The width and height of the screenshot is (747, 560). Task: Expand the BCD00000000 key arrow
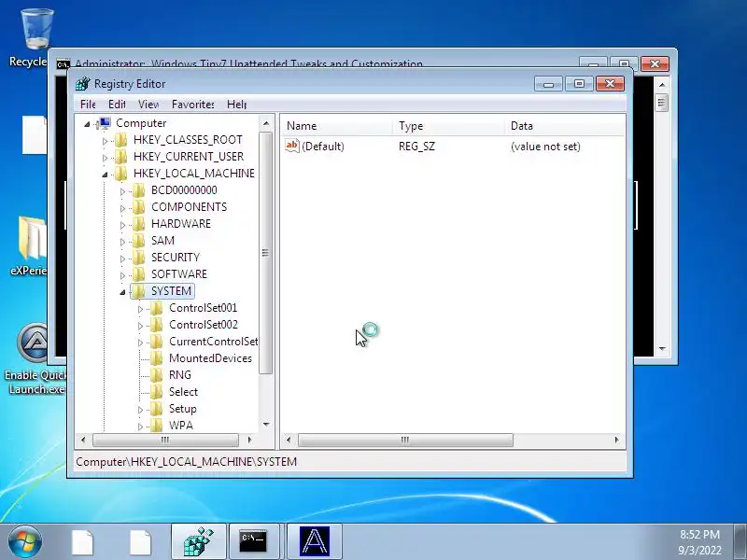(122, 191)
